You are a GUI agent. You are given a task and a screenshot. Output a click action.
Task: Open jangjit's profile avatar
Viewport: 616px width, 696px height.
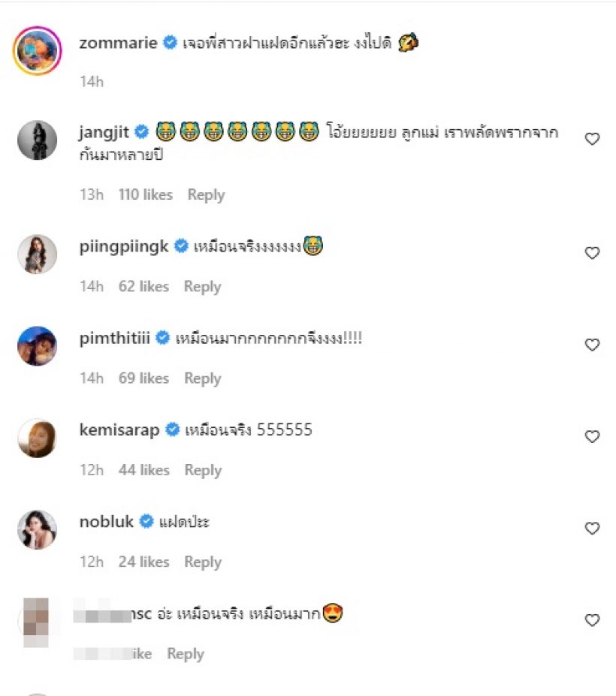pos(37,140)
